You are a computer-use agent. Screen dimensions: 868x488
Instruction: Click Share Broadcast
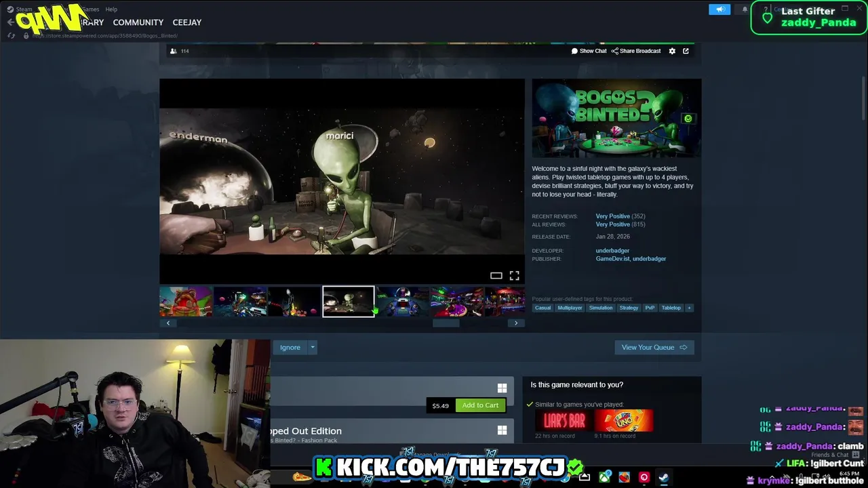[636, 51]
